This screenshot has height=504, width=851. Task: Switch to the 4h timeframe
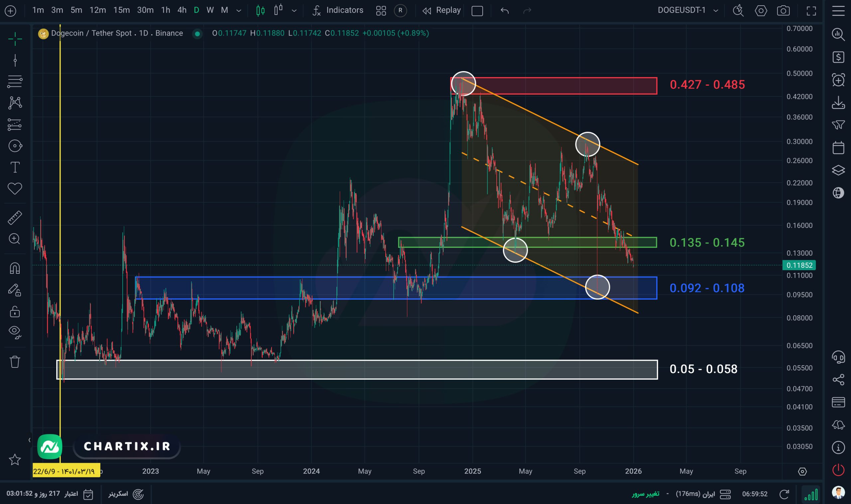(182, 10)
